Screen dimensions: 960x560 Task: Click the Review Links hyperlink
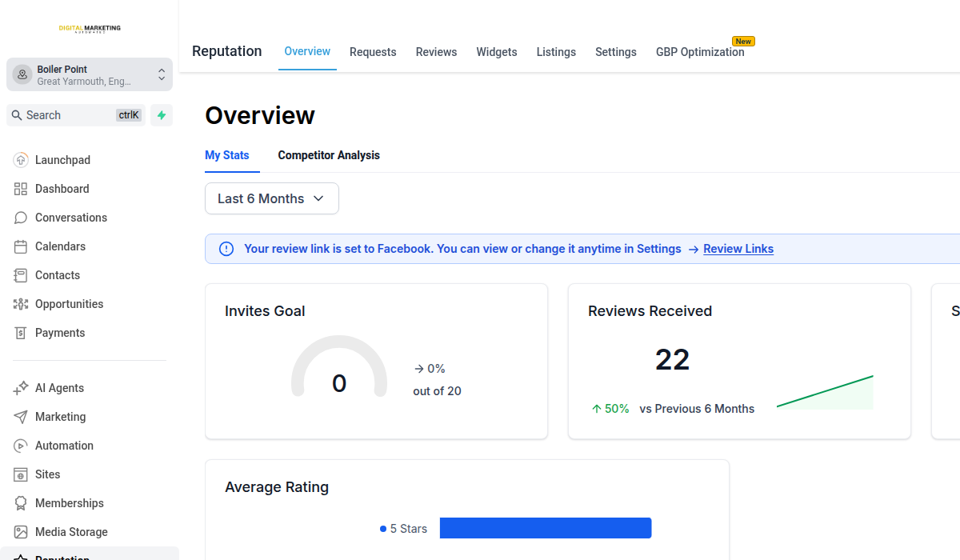(738, 248)
